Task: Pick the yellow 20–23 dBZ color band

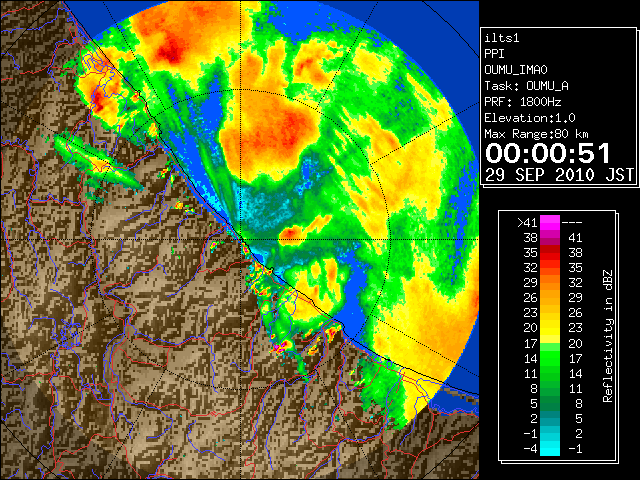Action: tap(550, 328)
